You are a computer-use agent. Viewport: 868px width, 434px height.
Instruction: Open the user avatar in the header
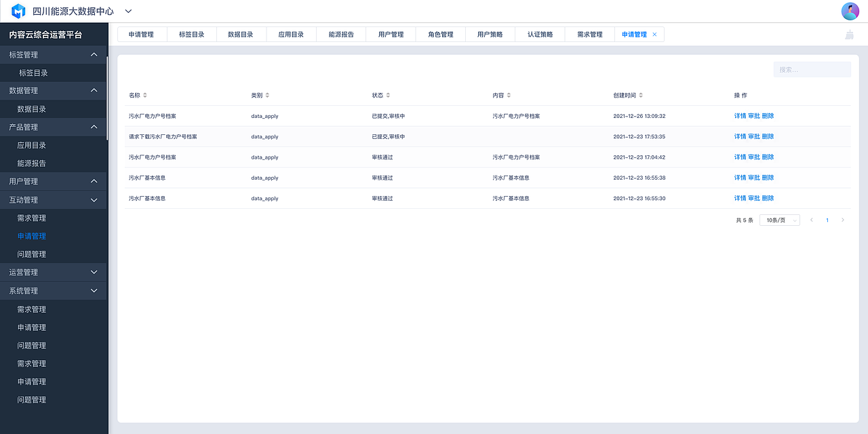tap(849, 11)
